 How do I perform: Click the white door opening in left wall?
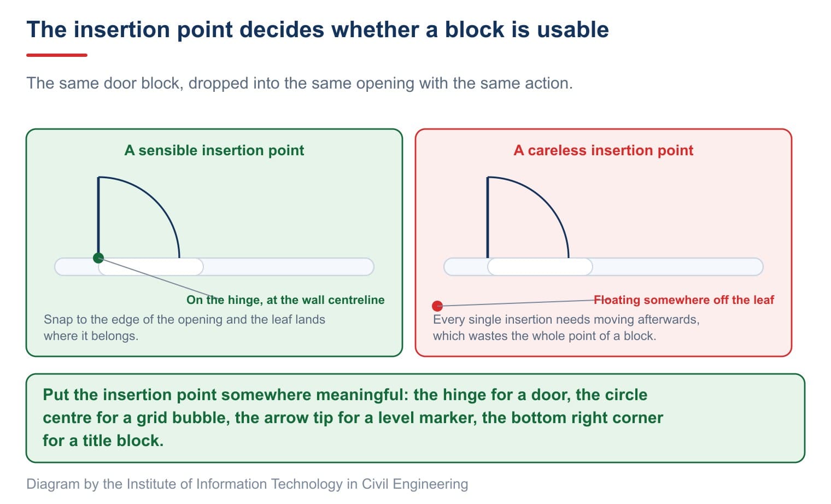point(151,267)
